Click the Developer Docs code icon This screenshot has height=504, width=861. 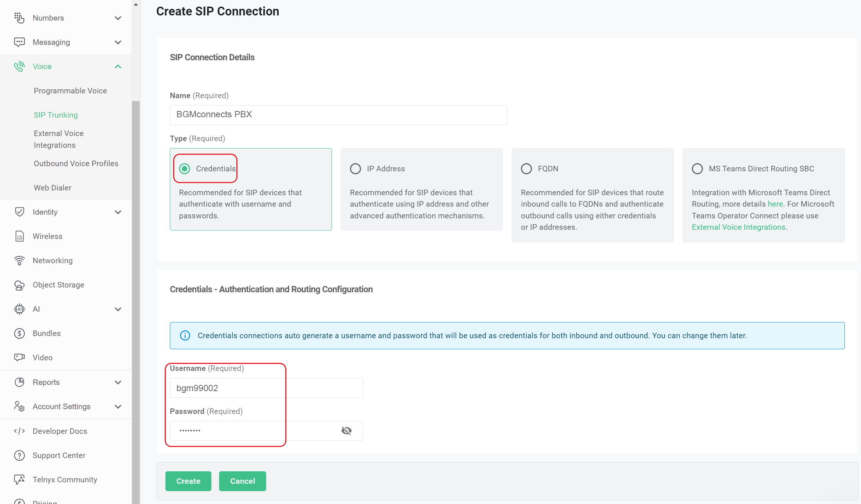19,431
